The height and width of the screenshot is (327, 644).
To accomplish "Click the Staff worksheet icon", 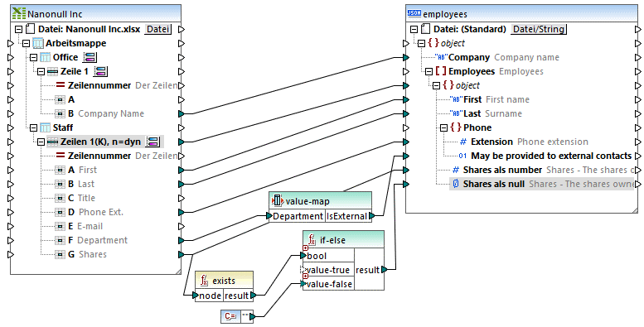I will 46,127.
